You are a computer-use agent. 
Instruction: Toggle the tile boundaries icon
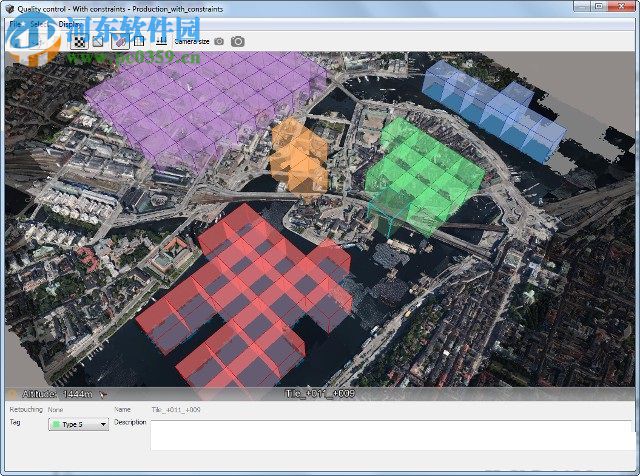139,41
